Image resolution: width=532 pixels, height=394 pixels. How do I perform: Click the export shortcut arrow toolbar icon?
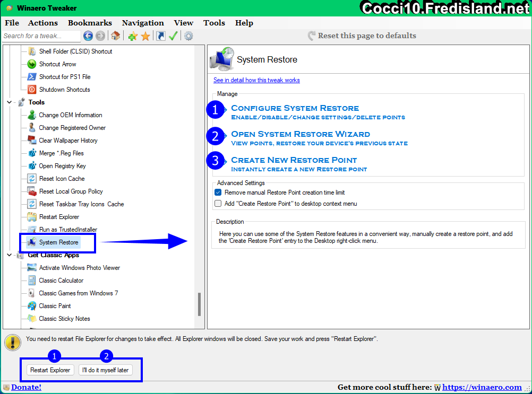tap(161, 36)
